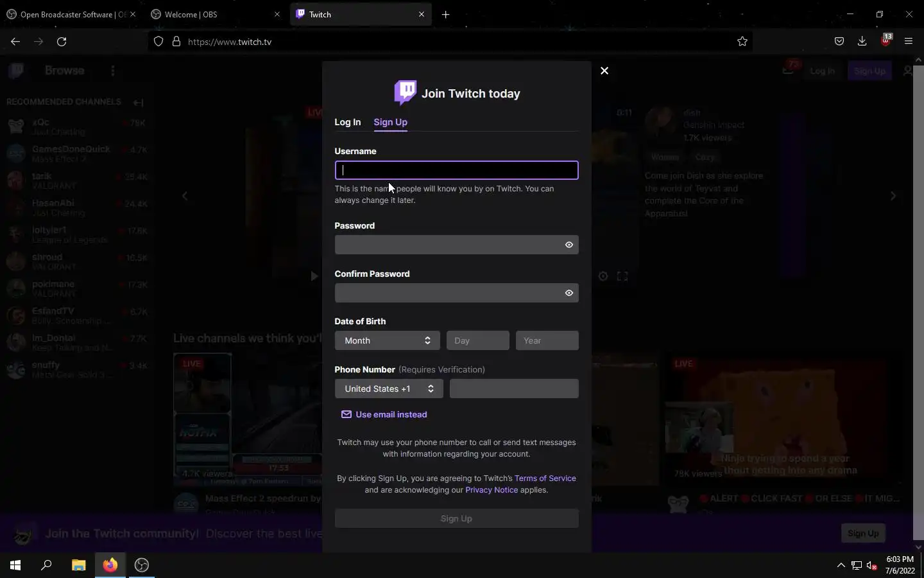
Task: Switch to the Log In tab
Action: coord(348,122)
